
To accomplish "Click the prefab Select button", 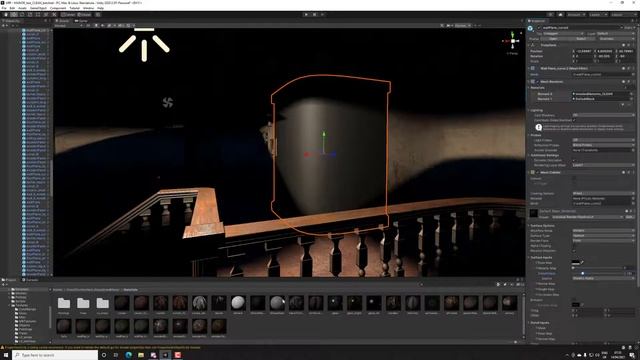I will pos(581,39).
